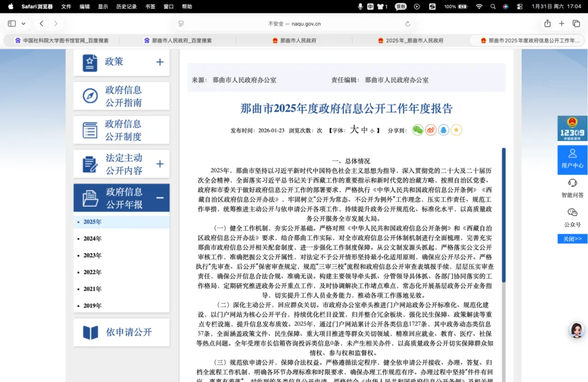Screen dimensions: 588x382
Task: Click the article vertical scrollbar
Action: click(504, 215)
